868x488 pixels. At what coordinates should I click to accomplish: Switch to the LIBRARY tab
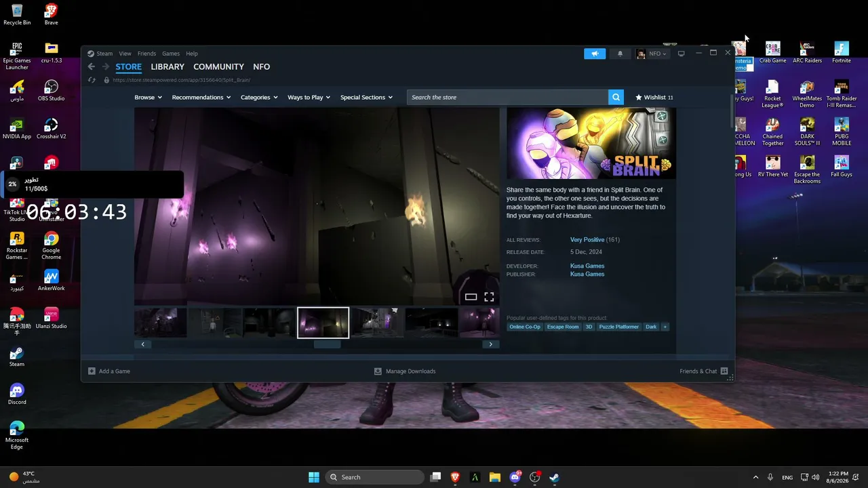167,66
